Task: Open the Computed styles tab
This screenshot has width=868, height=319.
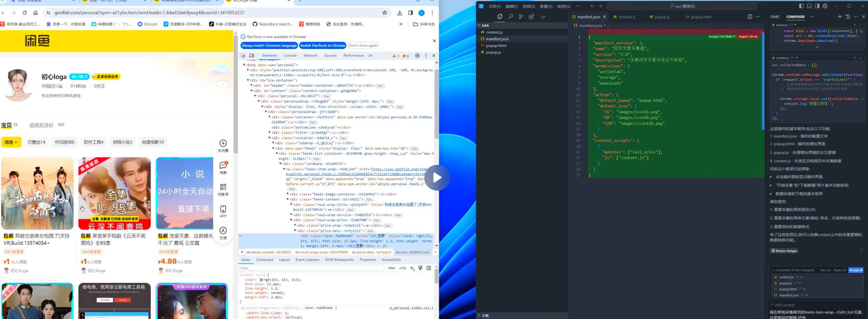Action: (264, 260)
